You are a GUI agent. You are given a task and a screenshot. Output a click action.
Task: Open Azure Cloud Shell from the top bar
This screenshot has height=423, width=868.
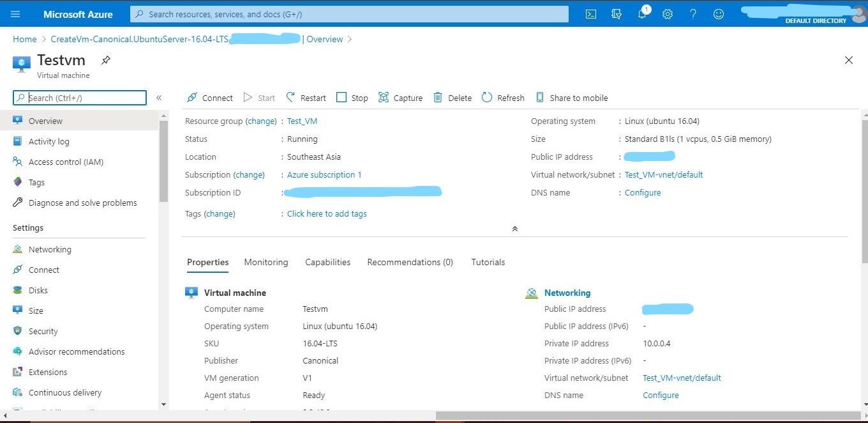click(590, 13)
